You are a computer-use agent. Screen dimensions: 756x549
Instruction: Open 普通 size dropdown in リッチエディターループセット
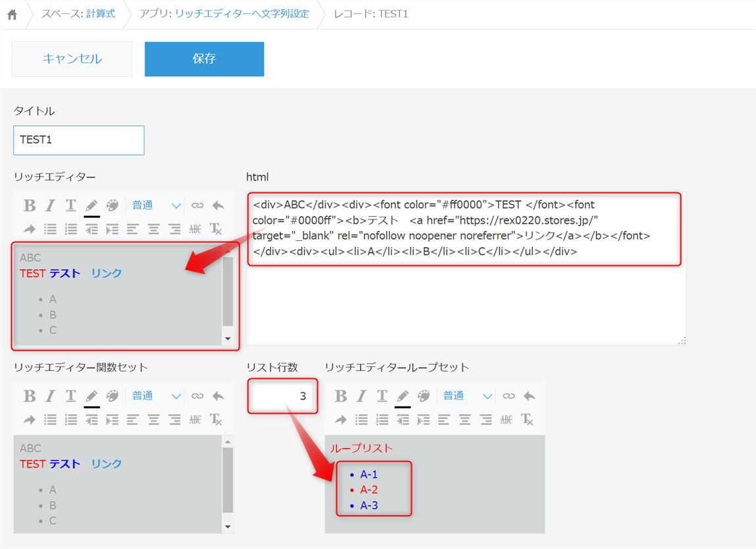click(x=468, y=396)
